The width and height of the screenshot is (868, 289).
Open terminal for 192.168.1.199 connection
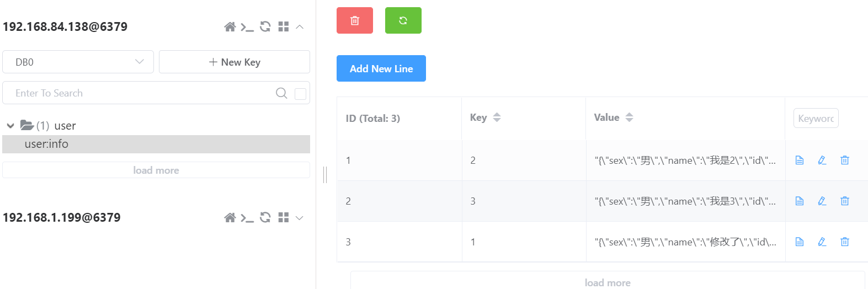point(247,217)
